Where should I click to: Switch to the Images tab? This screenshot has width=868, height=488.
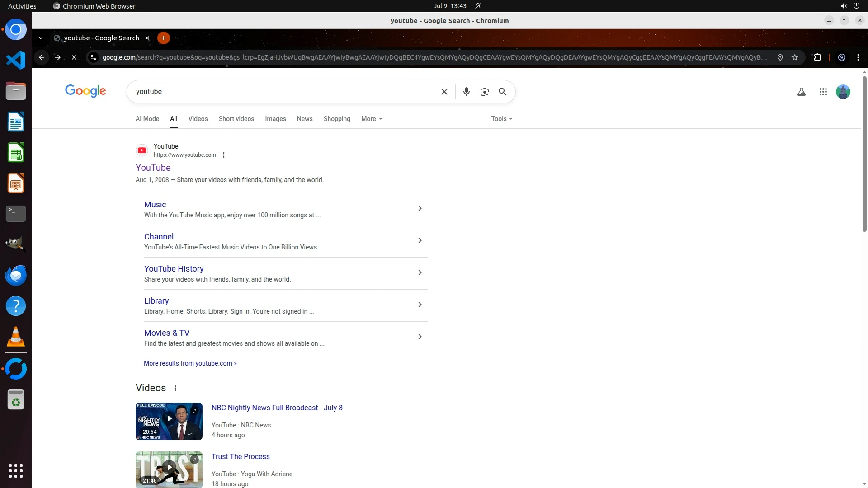click(x=275, y=119)
